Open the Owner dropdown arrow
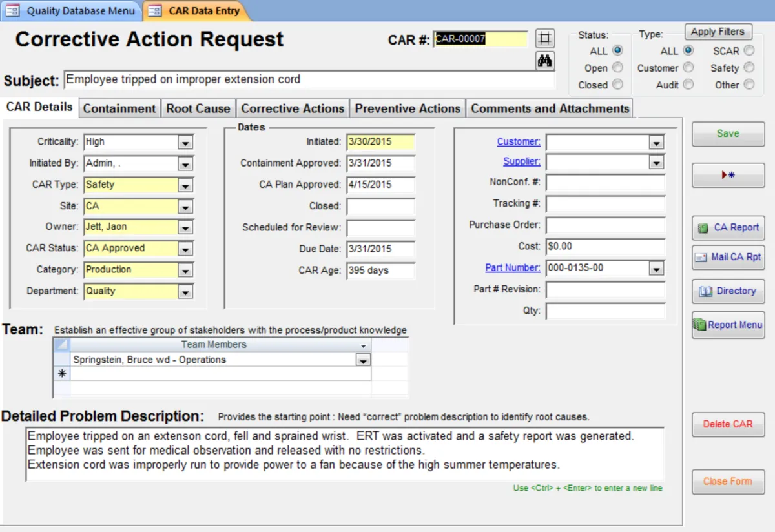This screenshot has height=532, width=775. [x=185, y=228]
